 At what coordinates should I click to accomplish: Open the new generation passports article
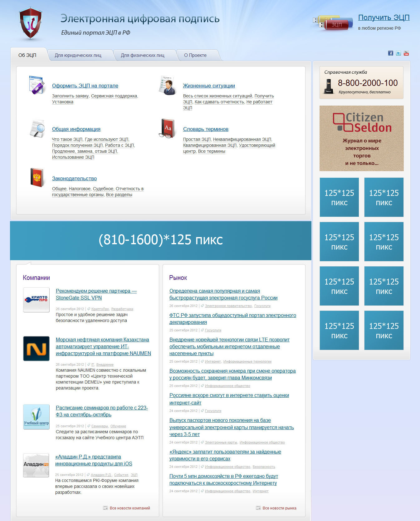tap(232, 427)
